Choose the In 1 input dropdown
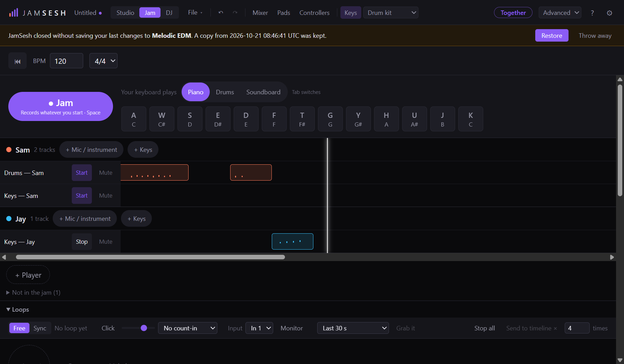 click(259, 328)
